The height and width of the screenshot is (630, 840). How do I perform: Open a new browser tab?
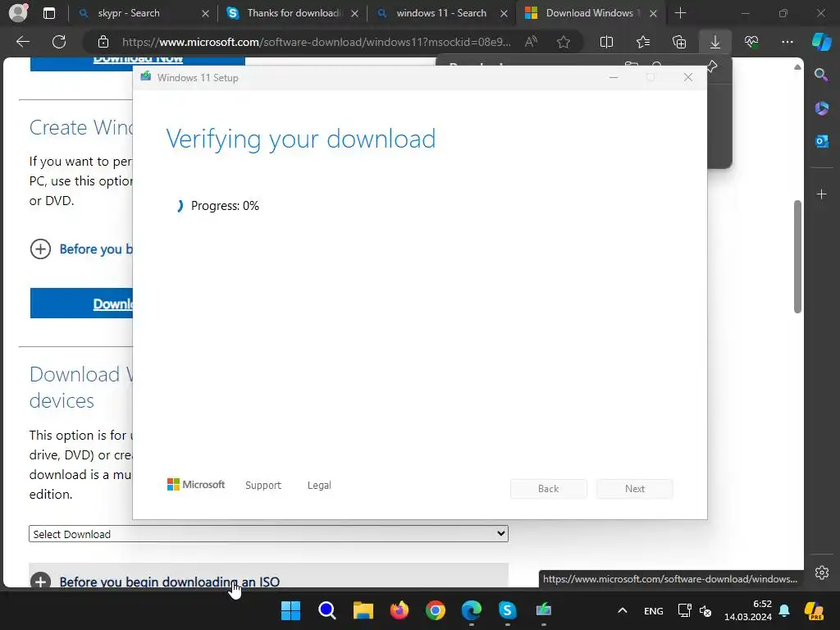pos(680,13)
